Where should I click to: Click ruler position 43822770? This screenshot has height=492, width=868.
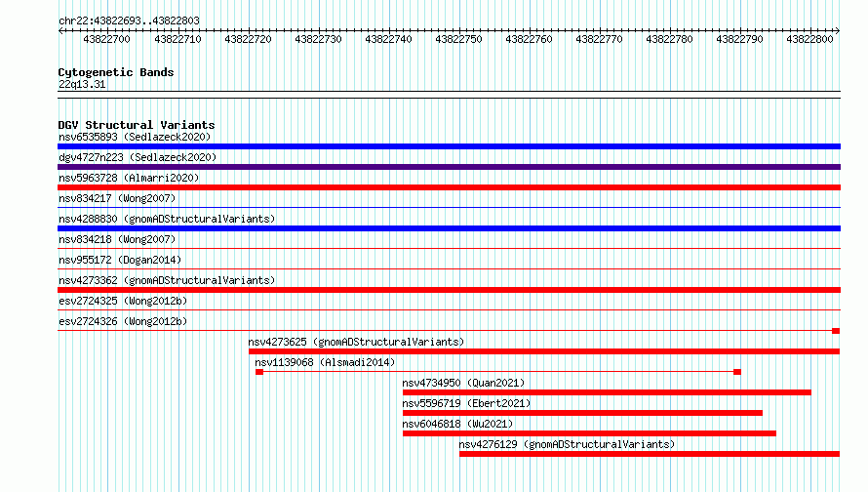tap(600, 39)
